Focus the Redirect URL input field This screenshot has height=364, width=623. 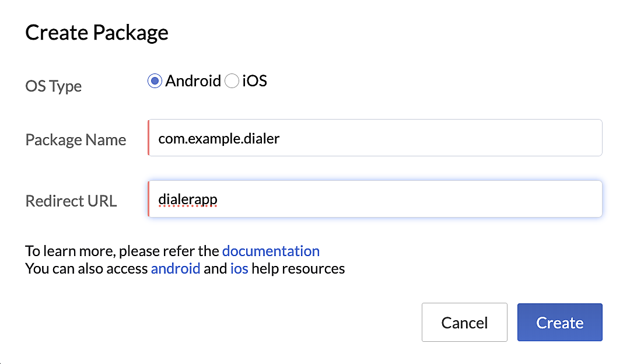click(x=374, y=199)
